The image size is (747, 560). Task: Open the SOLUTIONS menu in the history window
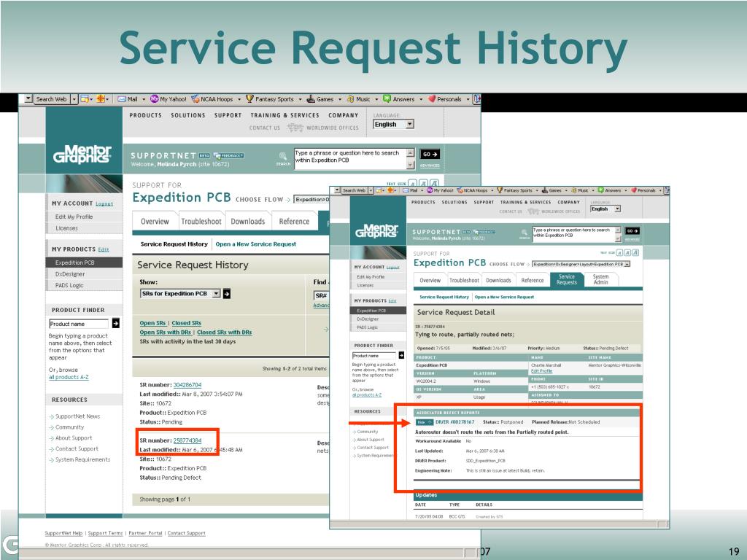(188, 115)
